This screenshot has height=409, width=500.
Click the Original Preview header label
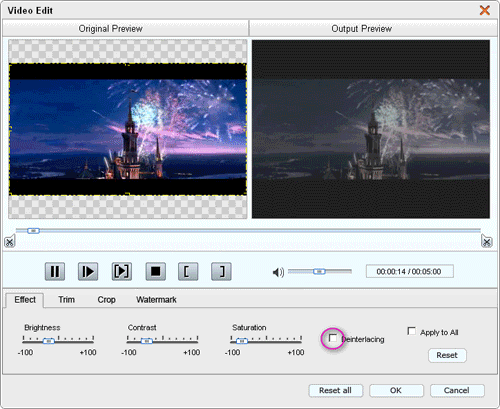click(x=111, y=29)
